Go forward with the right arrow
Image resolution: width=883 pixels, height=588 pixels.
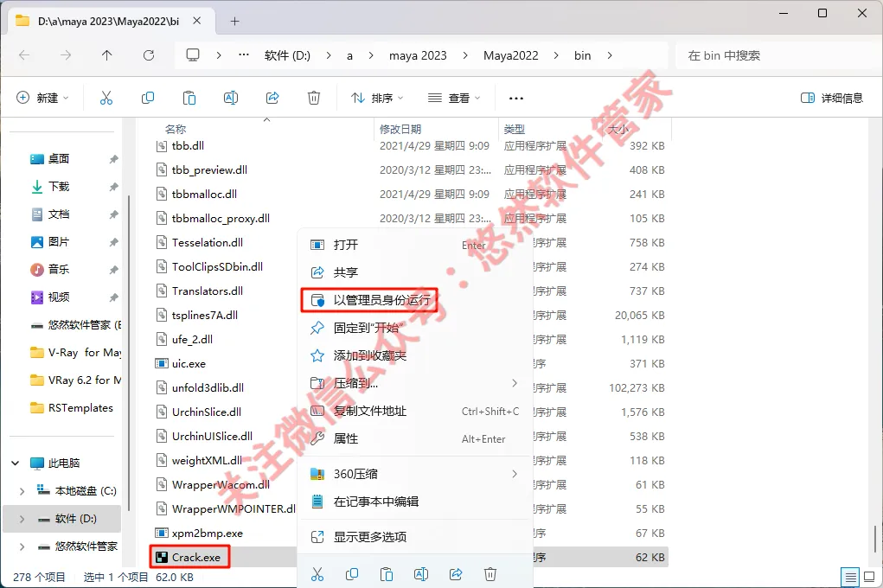click(66, 55)
